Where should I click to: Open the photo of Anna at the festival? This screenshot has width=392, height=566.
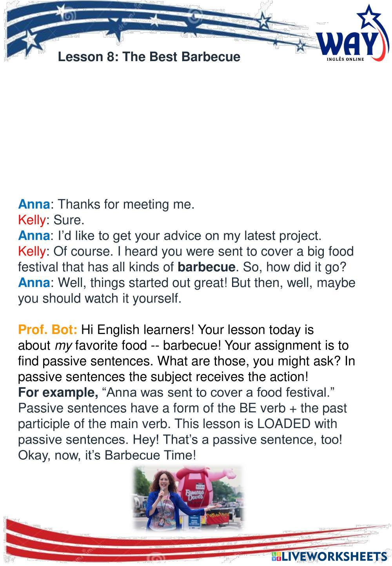(188, 498)
